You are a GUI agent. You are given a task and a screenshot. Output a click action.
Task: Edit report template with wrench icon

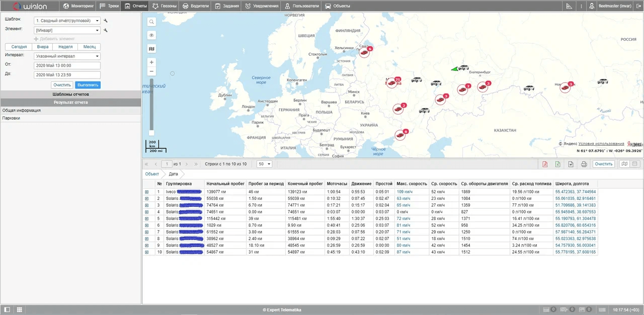pos(106,21)
